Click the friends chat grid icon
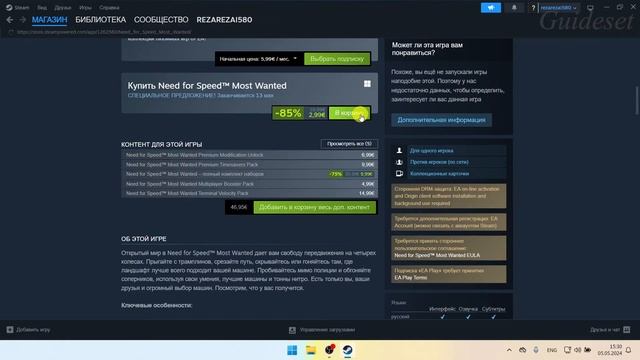Screen dimensions: 640x360 tap(627, 329)
